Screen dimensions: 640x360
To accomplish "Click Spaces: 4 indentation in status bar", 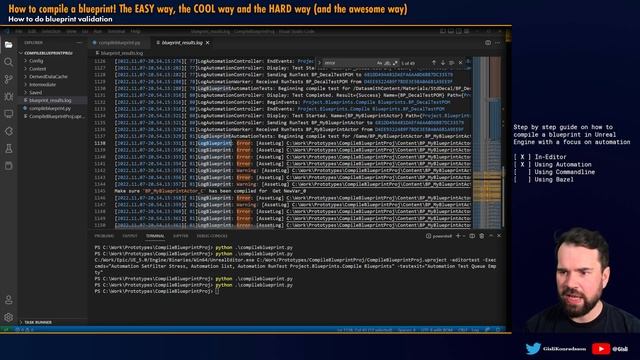I will 407,329.
